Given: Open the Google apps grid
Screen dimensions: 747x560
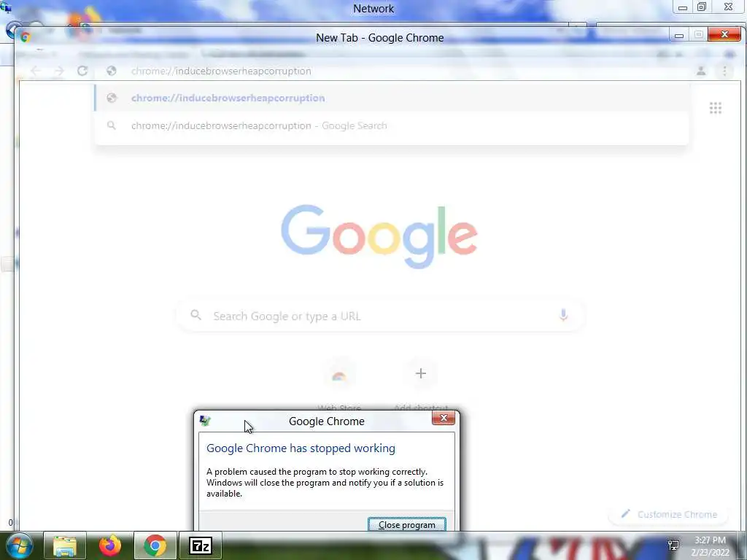Looking at the screenshot, I should point(715,108).
